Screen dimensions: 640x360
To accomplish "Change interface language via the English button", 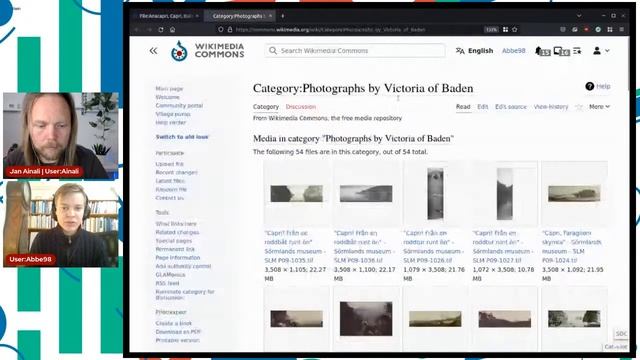I will (x=474, y=51).
